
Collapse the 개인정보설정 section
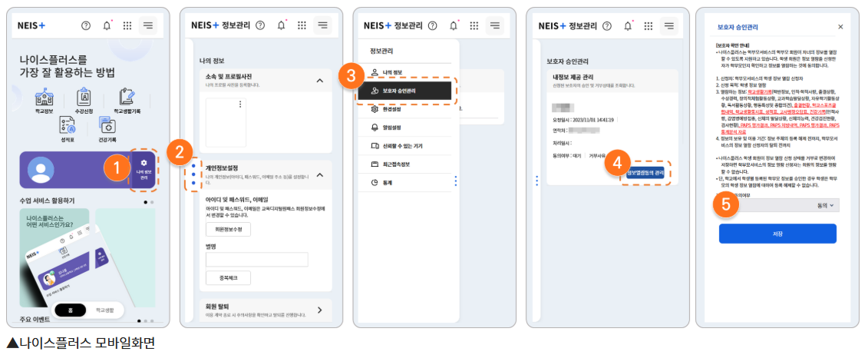(x=319, y=174)
